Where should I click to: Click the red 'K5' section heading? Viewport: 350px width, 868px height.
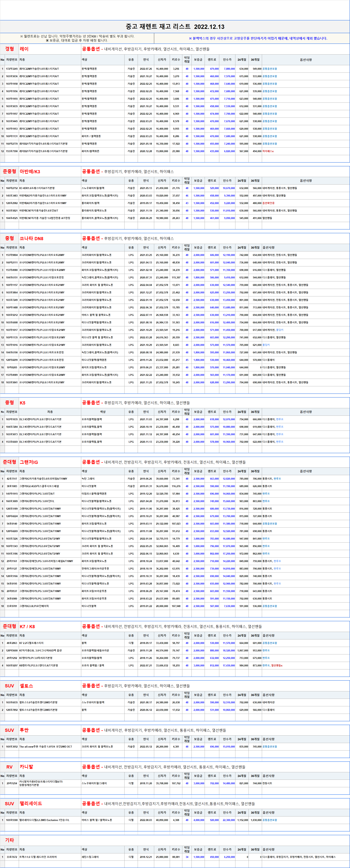[23, 403]
